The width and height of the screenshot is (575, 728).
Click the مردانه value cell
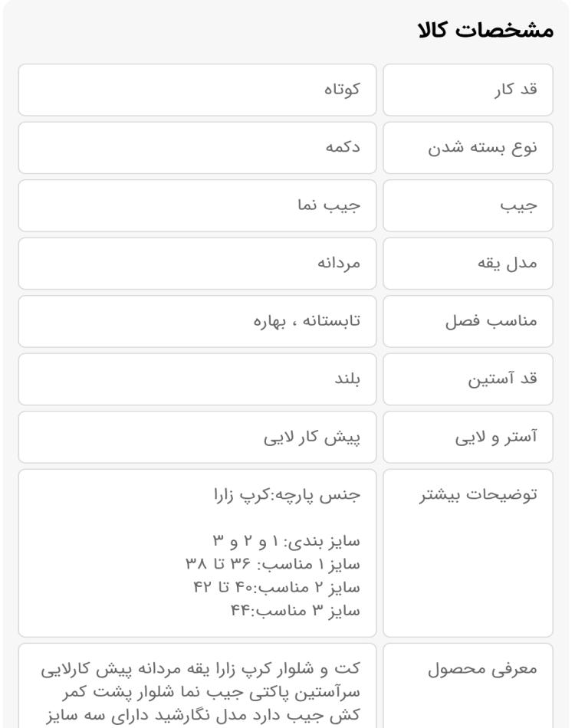[x=197, y=264]
